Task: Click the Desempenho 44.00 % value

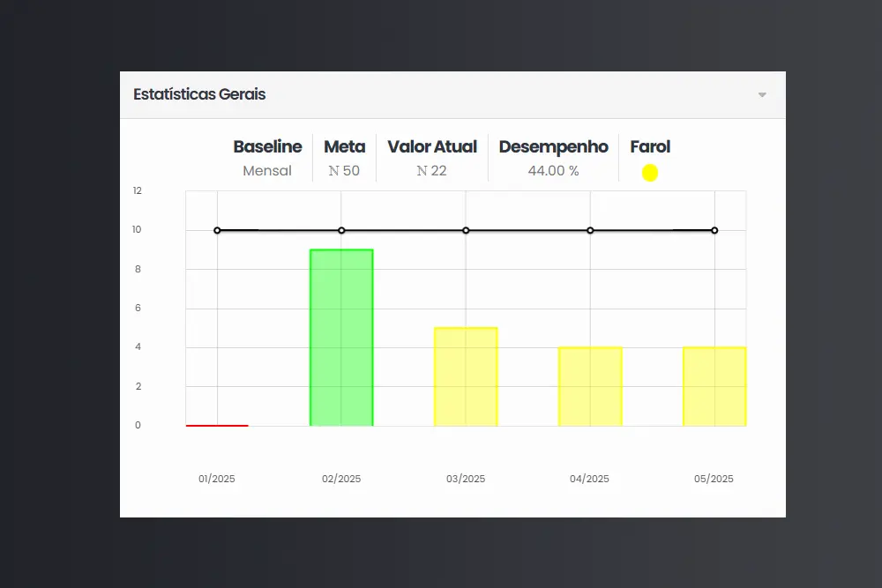Action: tap(553, 171)
